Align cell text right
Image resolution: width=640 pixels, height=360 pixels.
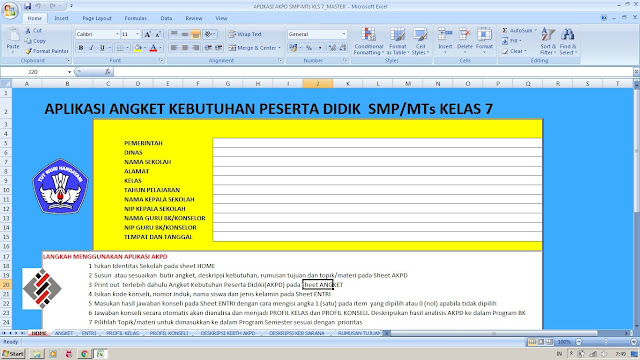click(x=196, y=48)
